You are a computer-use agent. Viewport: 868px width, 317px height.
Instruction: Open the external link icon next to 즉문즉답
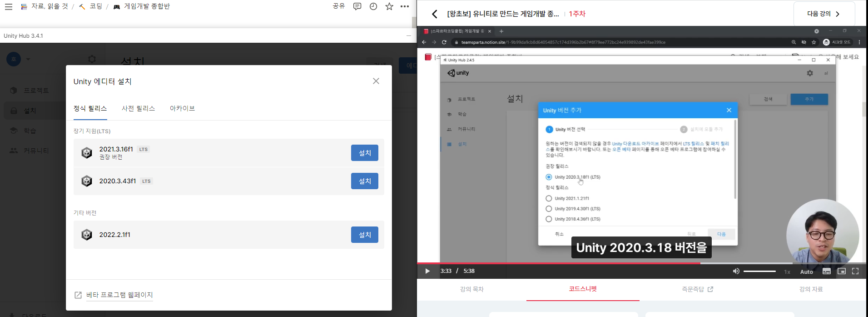point(711,289)
